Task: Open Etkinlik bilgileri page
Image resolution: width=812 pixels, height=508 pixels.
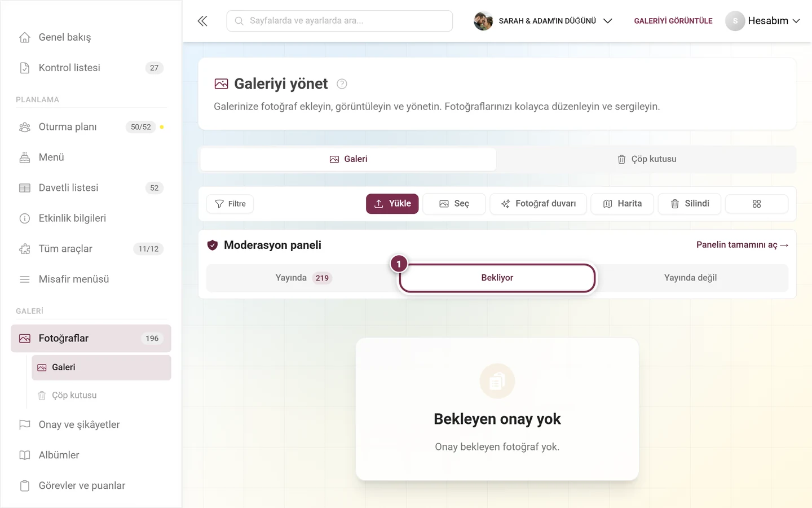Action: tap(91, 218)
